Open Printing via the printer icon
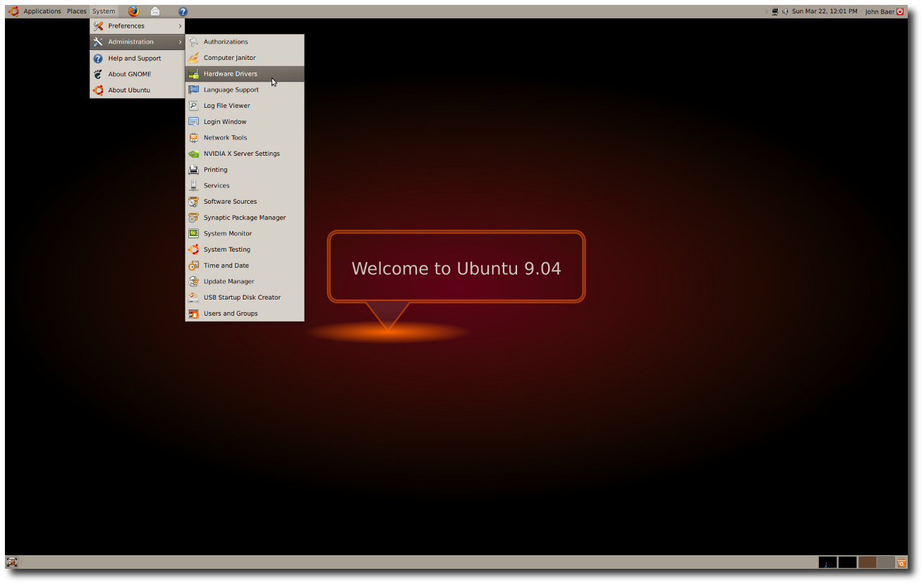 click(193, 170)
